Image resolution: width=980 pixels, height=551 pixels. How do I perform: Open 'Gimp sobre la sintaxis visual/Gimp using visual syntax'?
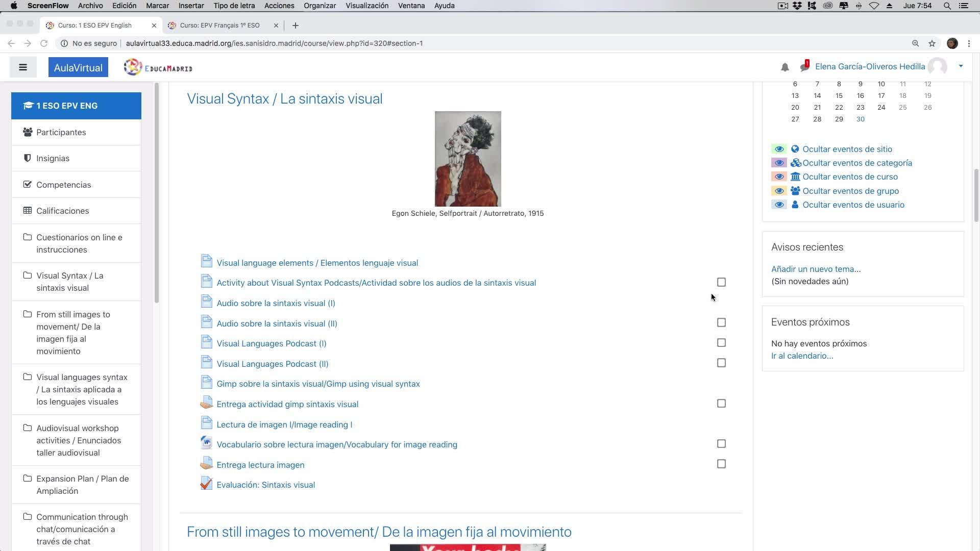[x=318, y=384]
